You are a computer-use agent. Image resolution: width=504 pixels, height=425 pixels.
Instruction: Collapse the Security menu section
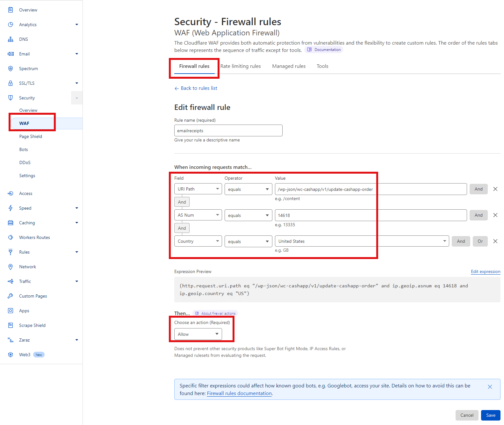(77, 98)
